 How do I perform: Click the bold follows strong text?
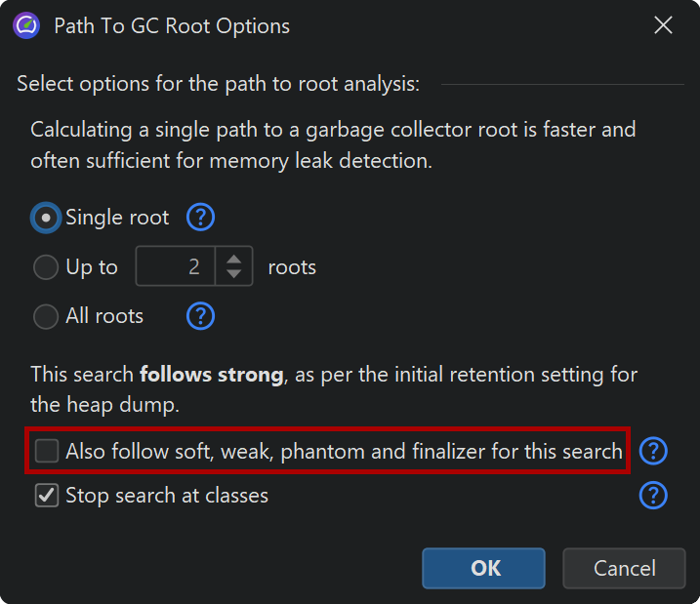211,374
